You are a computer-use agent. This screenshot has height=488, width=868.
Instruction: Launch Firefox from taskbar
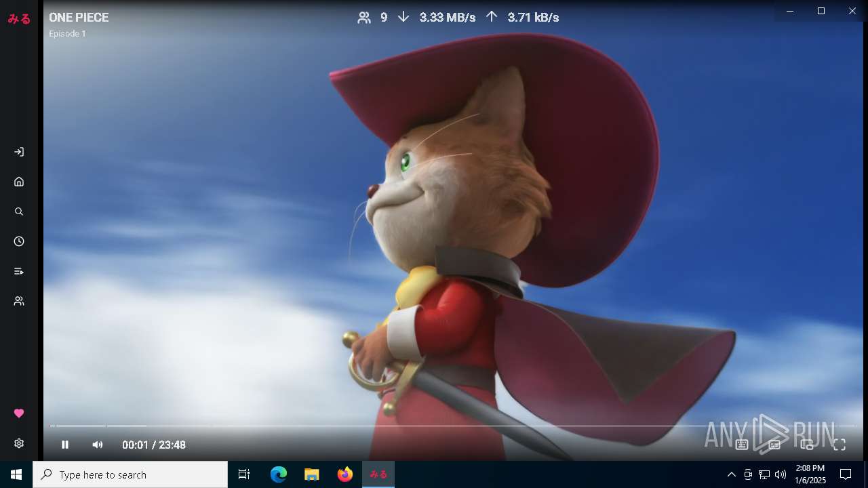345,474
